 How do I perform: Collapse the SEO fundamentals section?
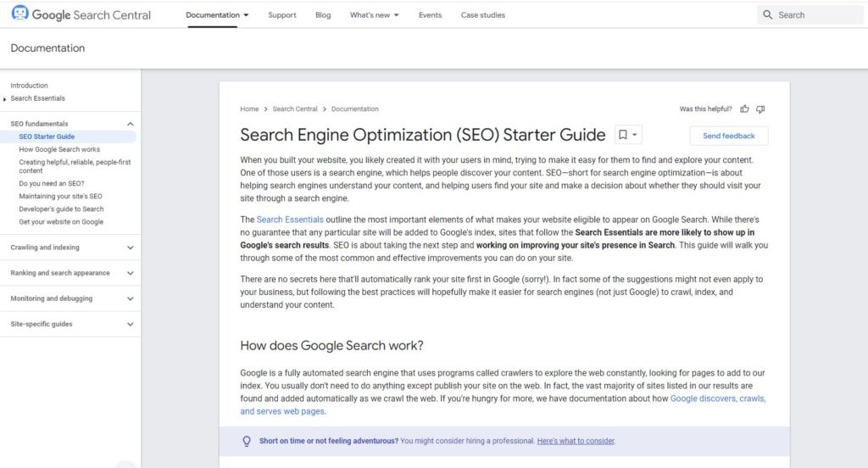(130, 124)
